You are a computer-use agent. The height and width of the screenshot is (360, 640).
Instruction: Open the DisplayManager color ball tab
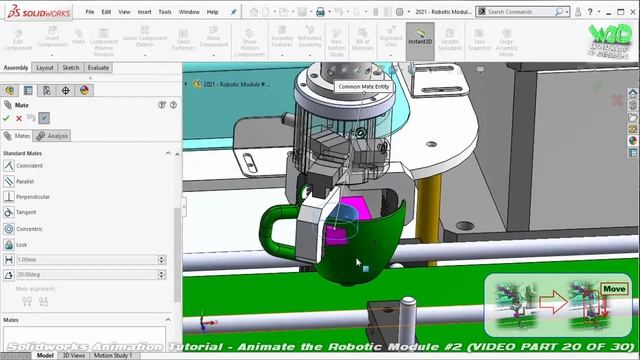[x=84, y=90]
